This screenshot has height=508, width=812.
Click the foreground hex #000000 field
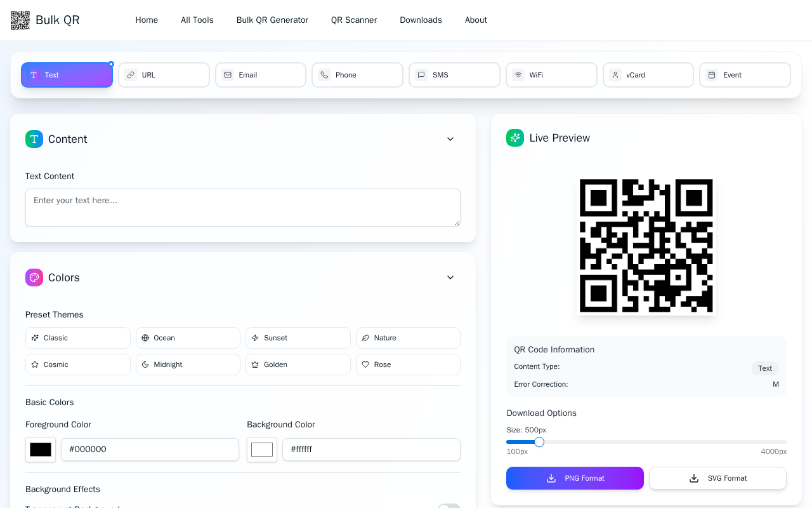[150, 450]
